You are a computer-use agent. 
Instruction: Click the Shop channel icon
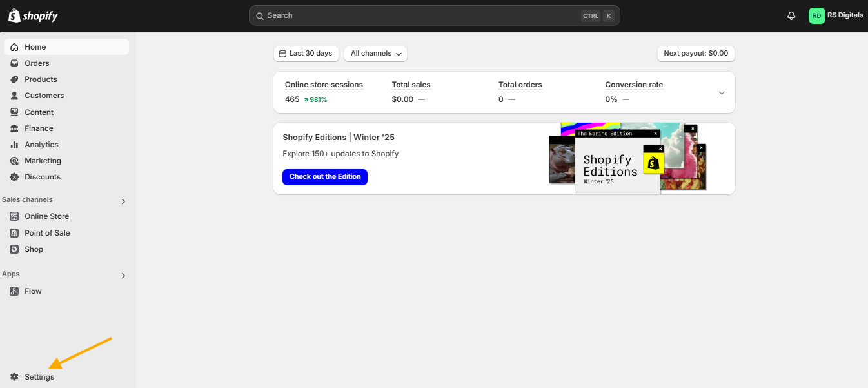[x=14, y=249]
